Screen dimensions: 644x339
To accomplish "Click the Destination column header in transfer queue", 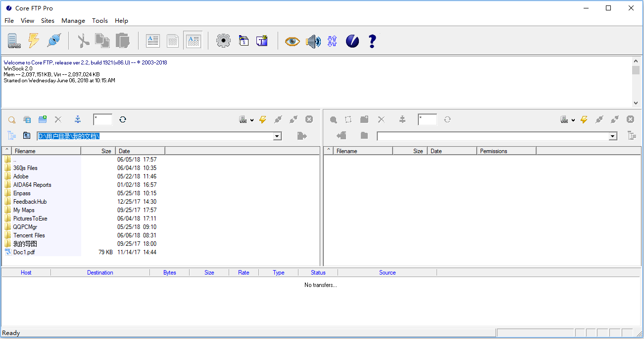I will [100, 273].
